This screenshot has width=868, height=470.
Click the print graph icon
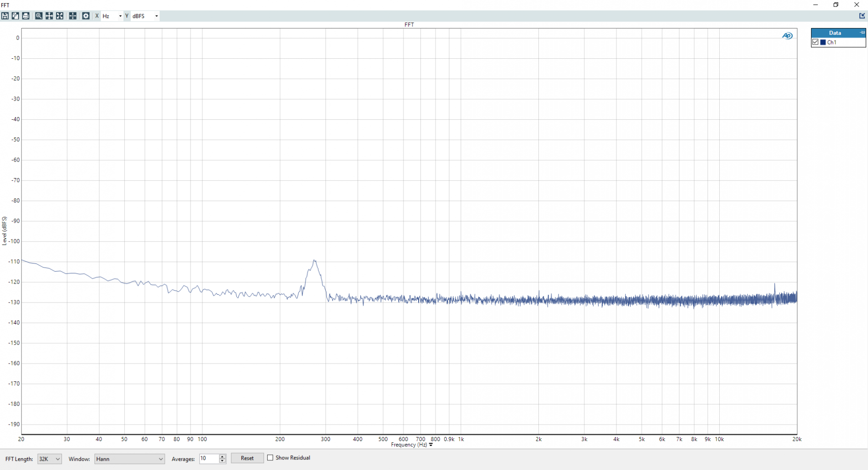(26, 16)
